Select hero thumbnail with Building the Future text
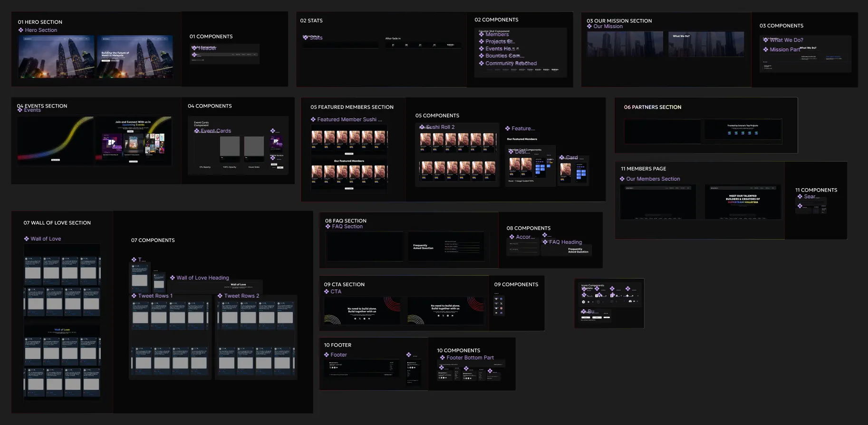 pos(135,57)
